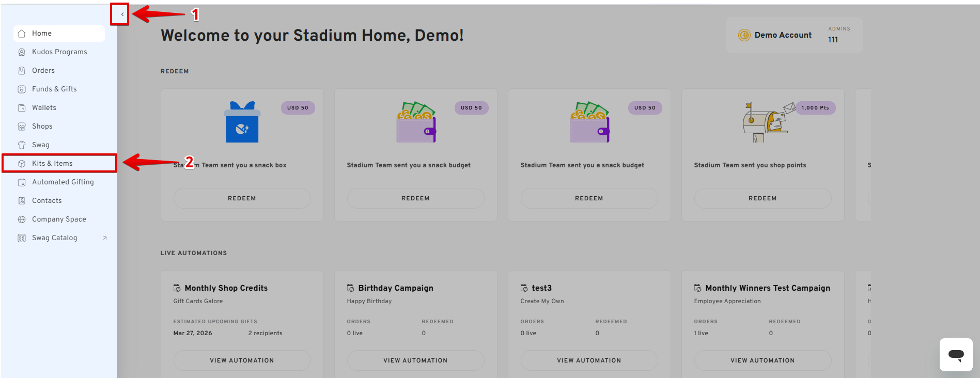Open the Demo Account card

point(783,35)
